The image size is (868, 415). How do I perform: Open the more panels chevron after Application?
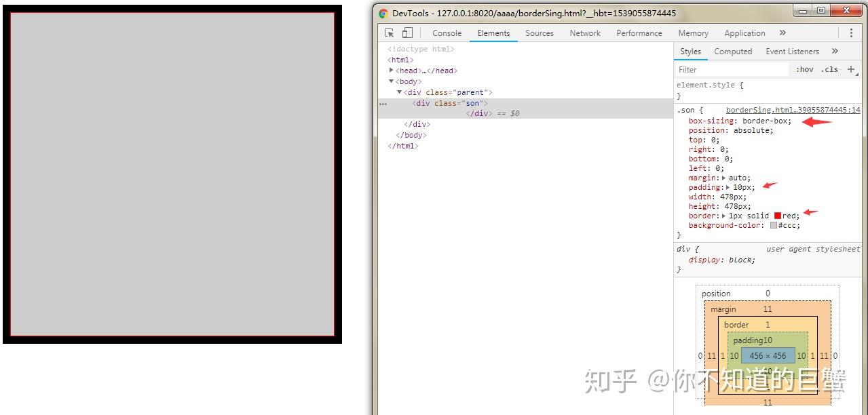pyautogui.click(x=782, y=33)
